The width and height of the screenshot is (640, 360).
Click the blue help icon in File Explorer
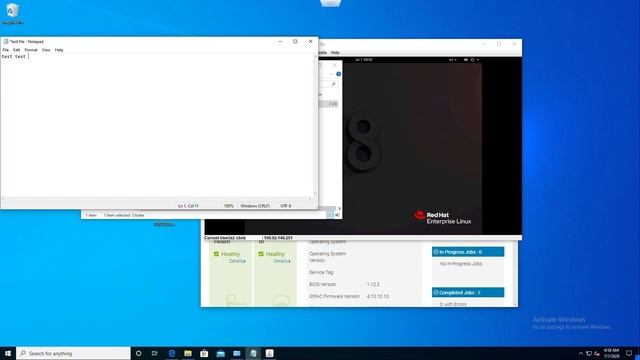[338, 74]
